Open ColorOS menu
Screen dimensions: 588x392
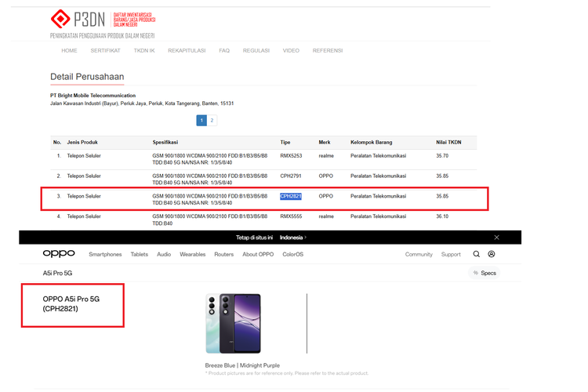point(293,254)
